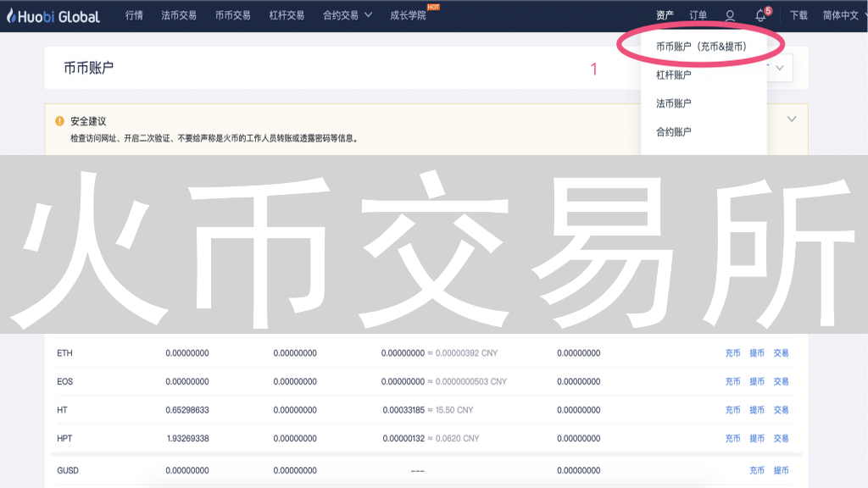This screenshot has width=868, height=488.
Task: Select 杠杆账户 from assets dropdown
Action: [674, 75]
